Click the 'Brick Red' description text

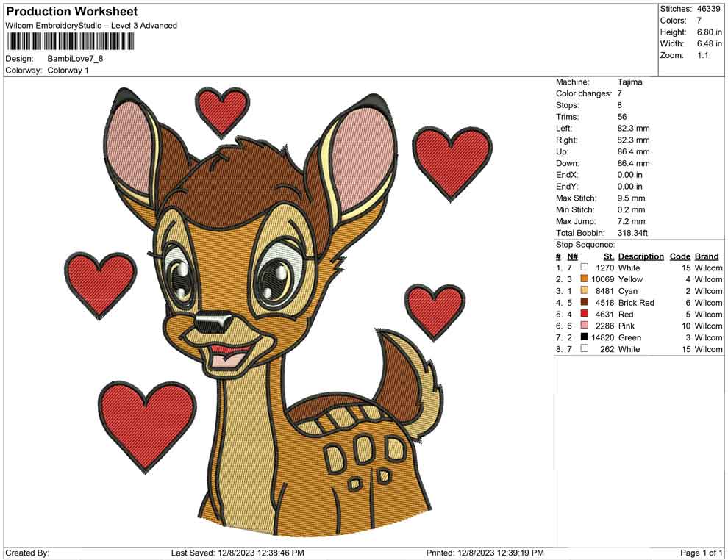[636, 303]
